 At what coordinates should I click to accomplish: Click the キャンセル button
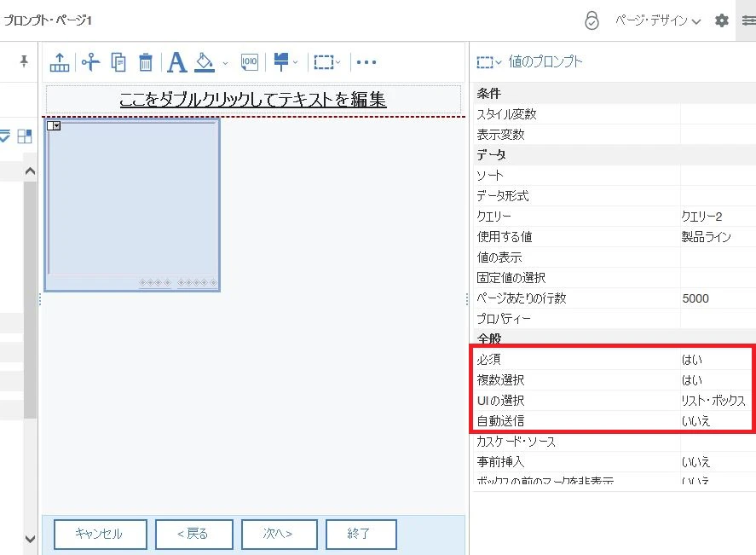[x=101, y=535]
